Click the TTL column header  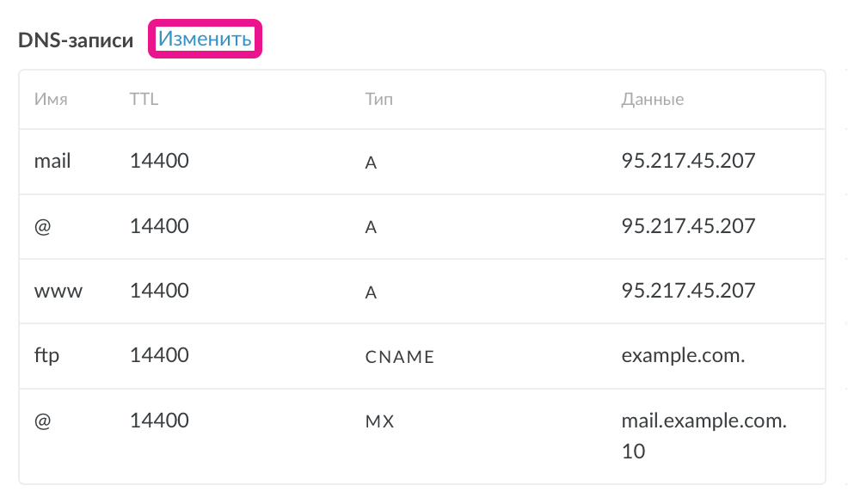point(144,99)
